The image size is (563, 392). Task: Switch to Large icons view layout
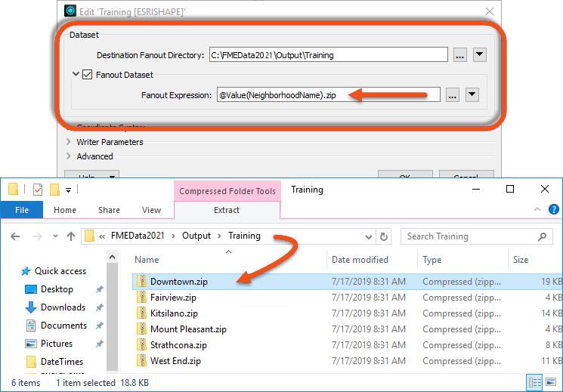pos(551,383)
